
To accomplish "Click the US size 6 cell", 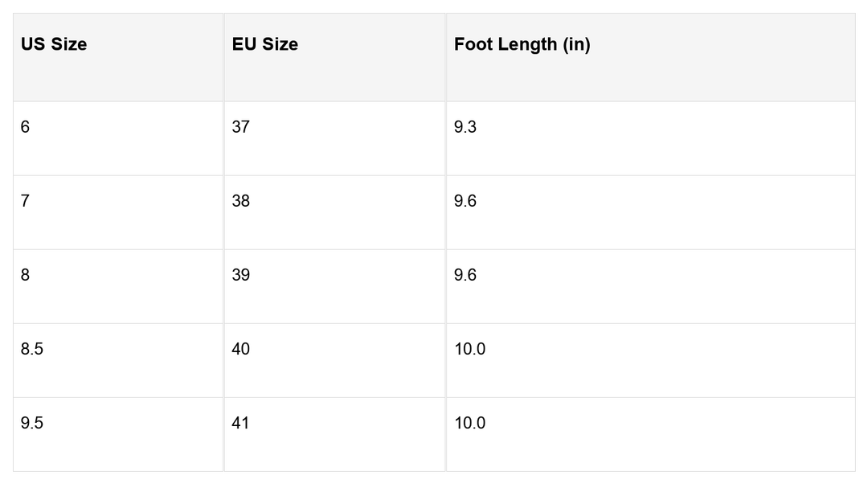I will [26, 127].
